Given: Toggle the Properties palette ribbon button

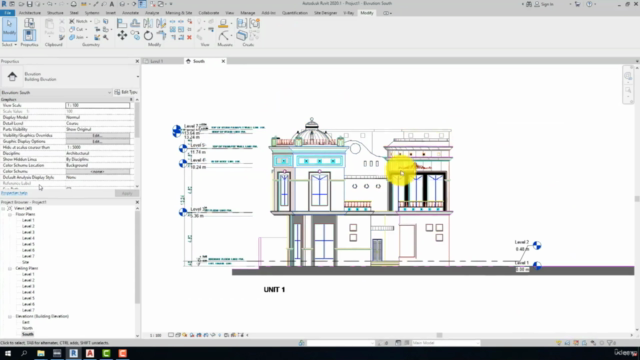Looking at the screenshot, I should 29,35.
